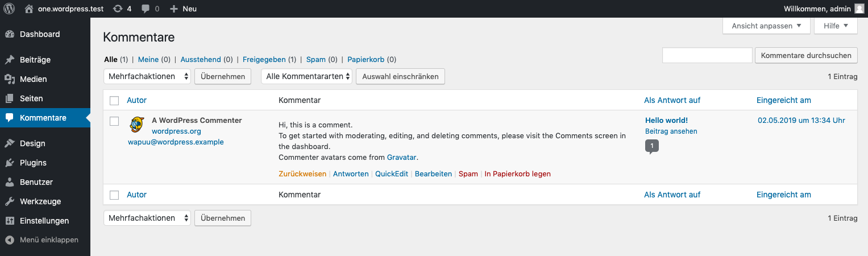Screen dimensions: 868x256
Task: Filter comments by Freigegeben
Action: [264, 59]
